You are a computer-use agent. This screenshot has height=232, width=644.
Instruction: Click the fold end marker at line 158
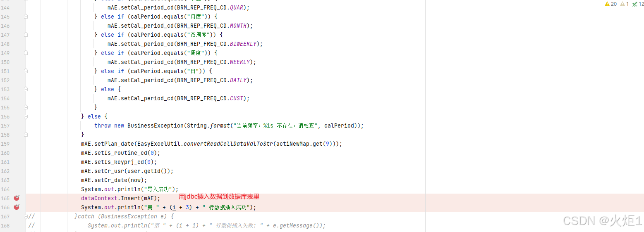click(26, 135)
